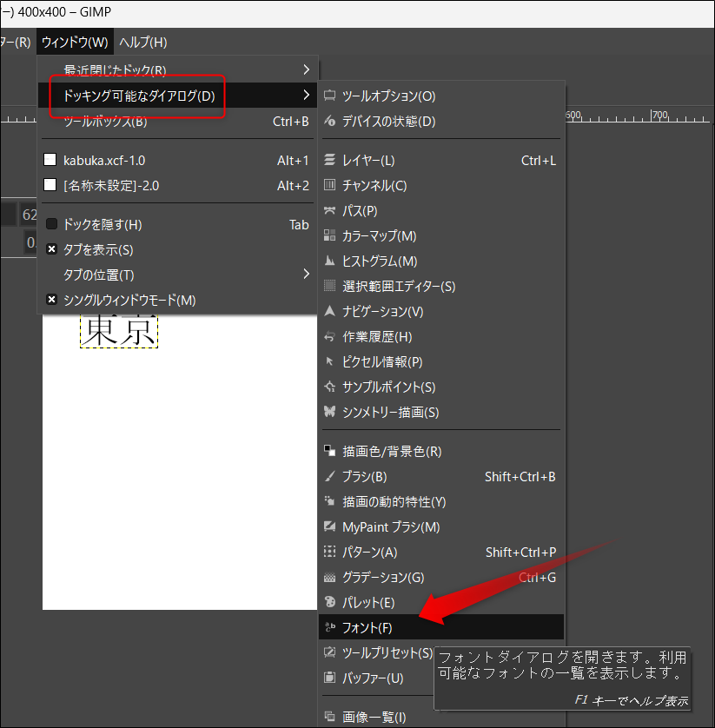715x728 pixels.
Task: Click the Paint Dynamics (描画の動的特性) icon
Action: click(329, 501)
